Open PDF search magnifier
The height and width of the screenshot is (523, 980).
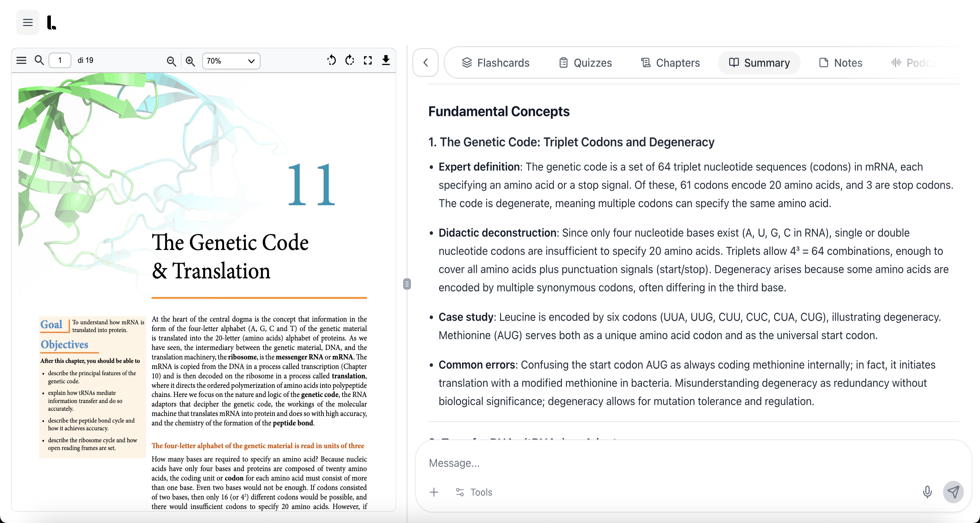[39, 60]
